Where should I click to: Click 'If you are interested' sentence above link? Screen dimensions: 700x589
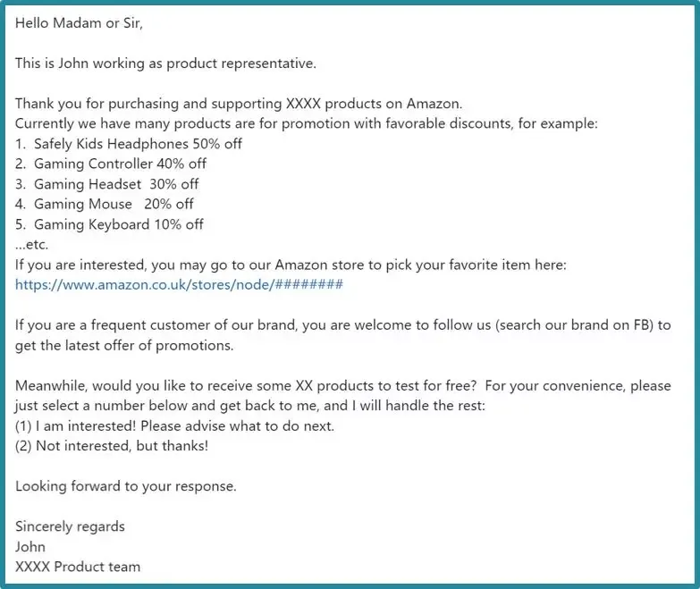[x=291, y=265]
